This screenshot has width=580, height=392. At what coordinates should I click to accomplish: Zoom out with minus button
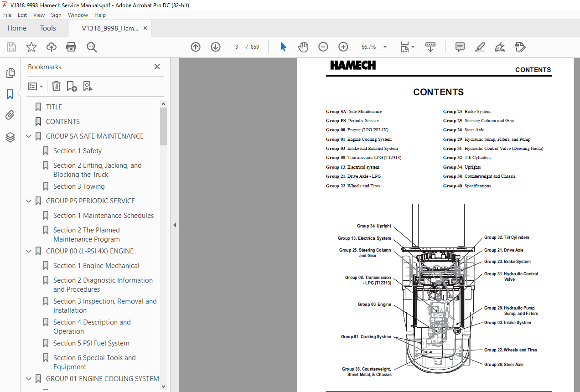pos(323,47)
